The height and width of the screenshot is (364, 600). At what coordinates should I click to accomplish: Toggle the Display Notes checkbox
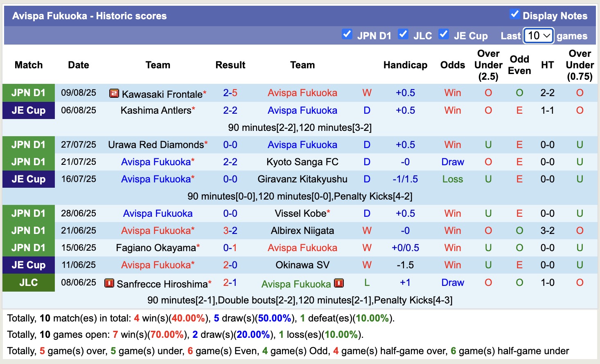coord(514,14)
